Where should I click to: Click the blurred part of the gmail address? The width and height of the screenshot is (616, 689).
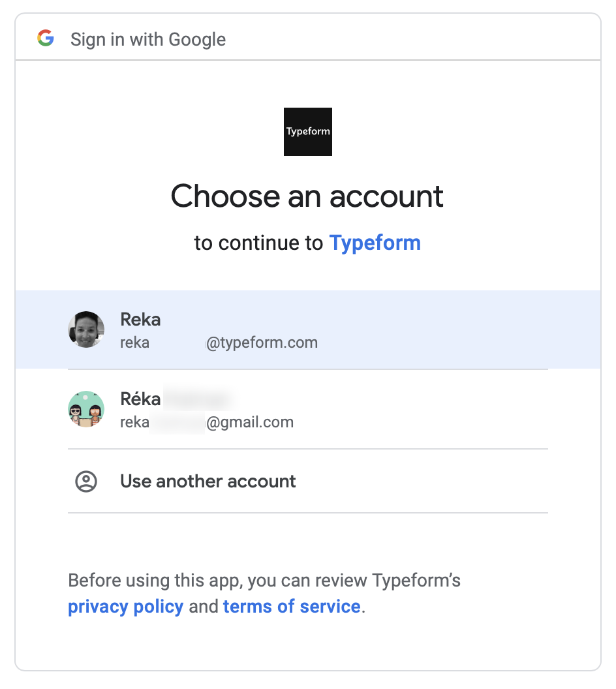click(177, 422)
